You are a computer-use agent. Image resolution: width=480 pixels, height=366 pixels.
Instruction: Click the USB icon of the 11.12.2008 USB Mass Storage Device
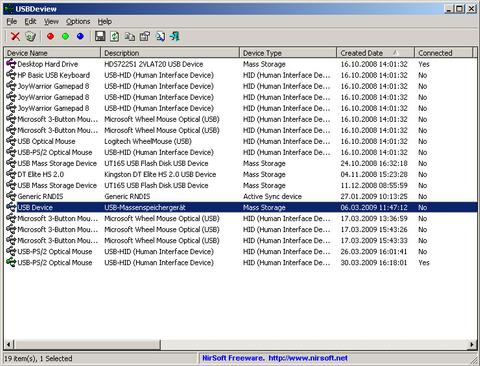pos(11,185)
